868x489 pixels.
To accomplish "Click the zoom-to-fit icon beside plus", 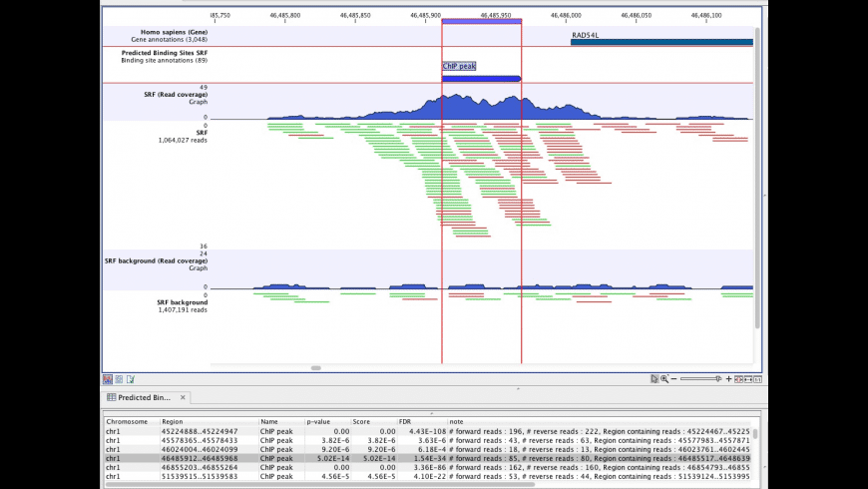I will point(739,379).
